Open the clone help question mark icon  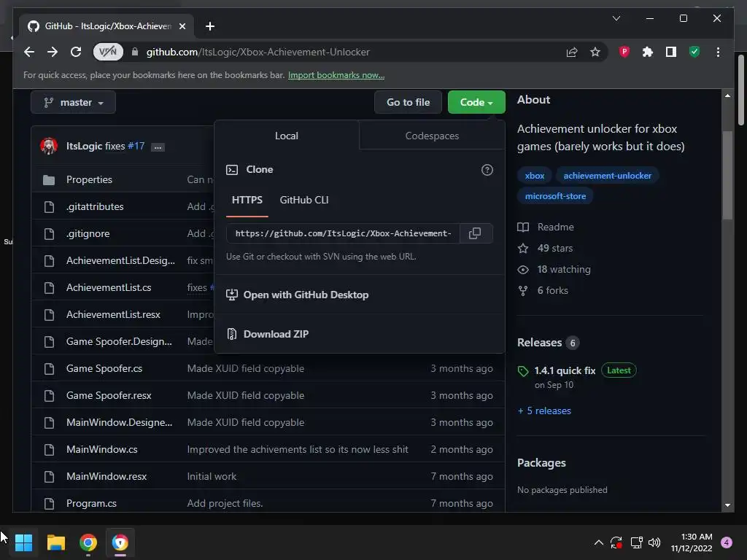pyautogui.click(x=487, y=170)
